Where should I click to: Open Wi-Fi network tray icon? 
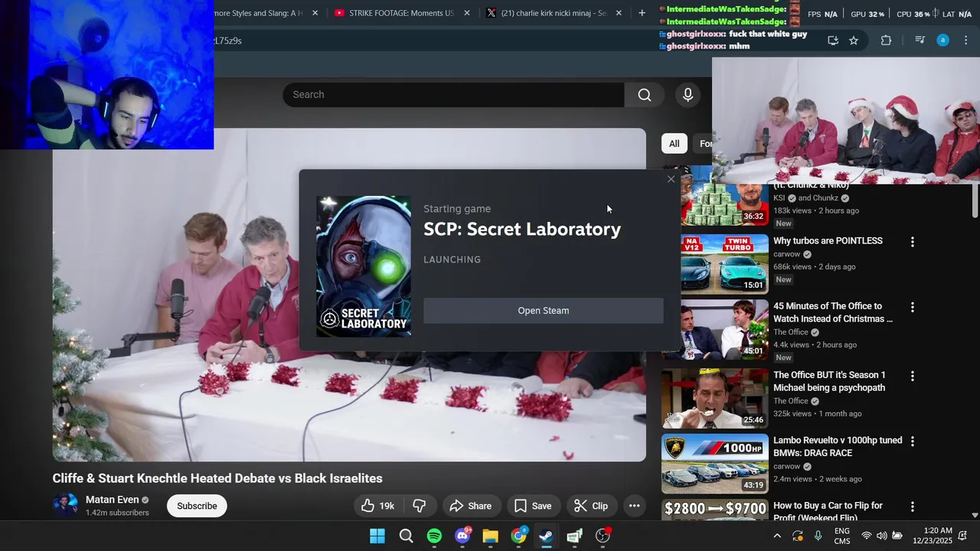[x=867, y=536]
